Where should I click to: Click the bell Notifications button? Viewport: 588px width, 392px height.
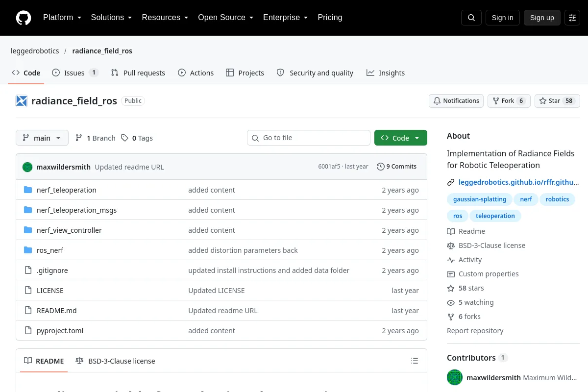(456, 101)
